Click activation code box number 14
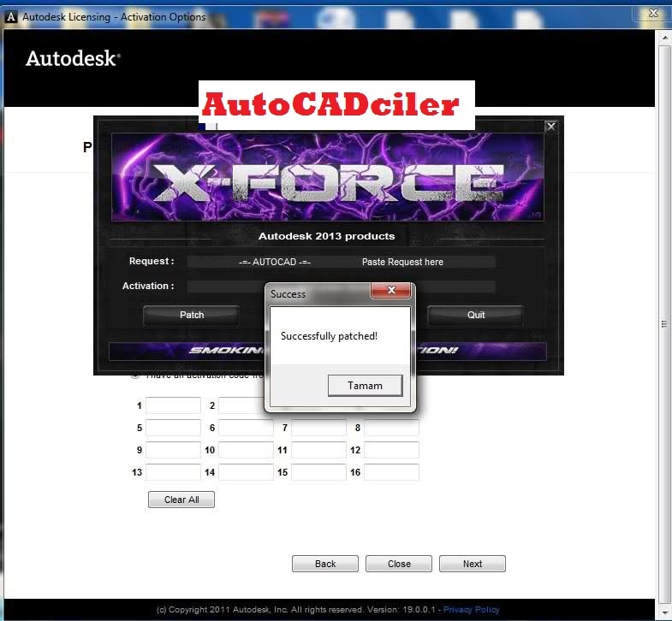This screenshot has width=672, height=621. [x=246, y=472]
